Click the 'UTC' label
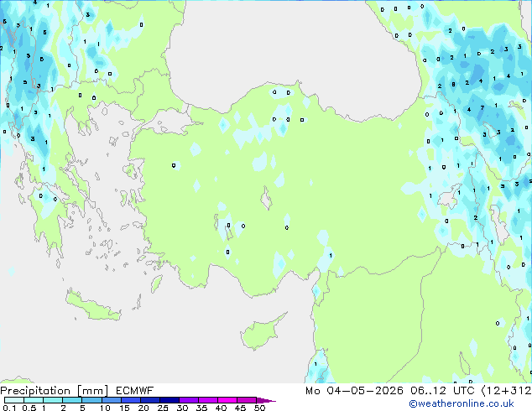Image resolution: width=532 pixels, height=411 pixels. coord(464,391)
